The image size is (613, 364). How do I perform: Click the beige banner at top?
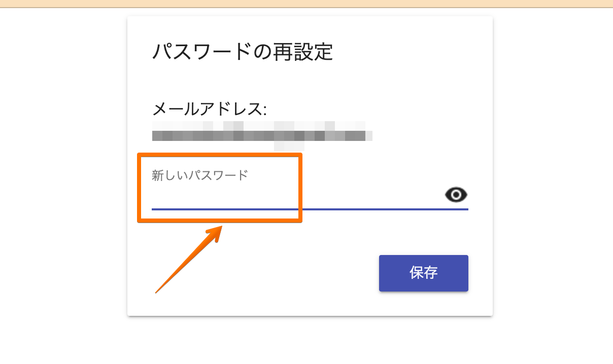[306, 4]
